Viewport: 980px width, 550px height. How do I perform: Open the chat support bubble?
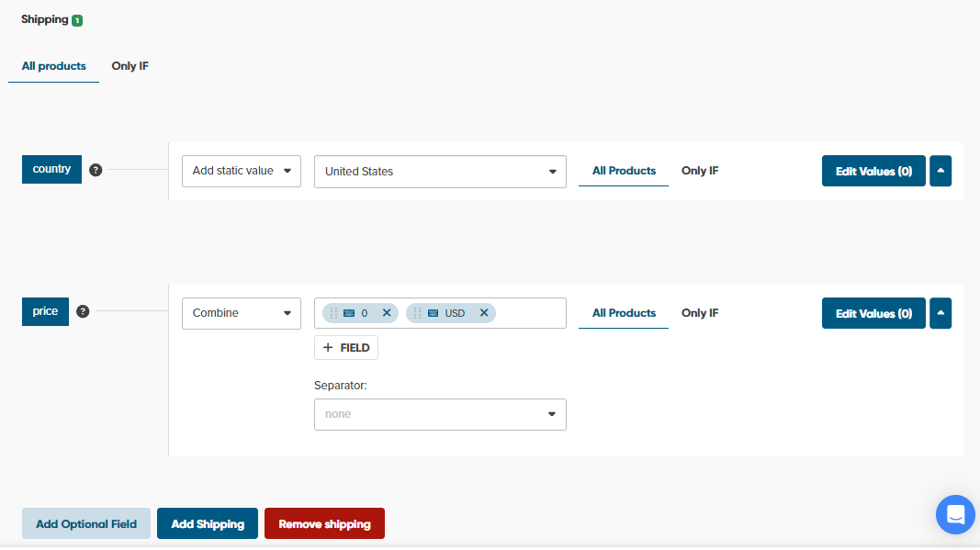pos(955,514)
